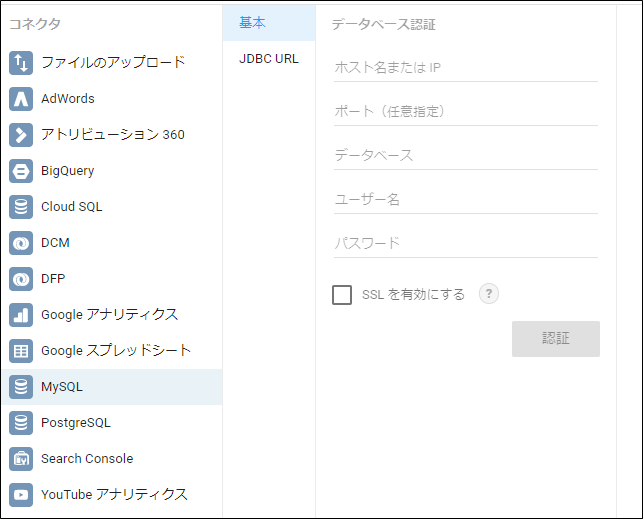
Task: Enable the SSL checkbox
Action: point(342,295)
